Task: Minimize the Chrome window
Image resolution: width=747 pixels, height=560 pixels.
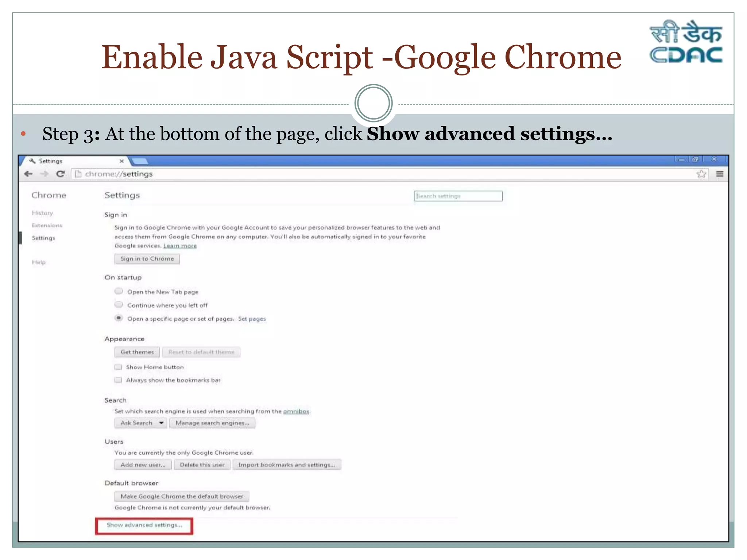Action: coord(681,160)
